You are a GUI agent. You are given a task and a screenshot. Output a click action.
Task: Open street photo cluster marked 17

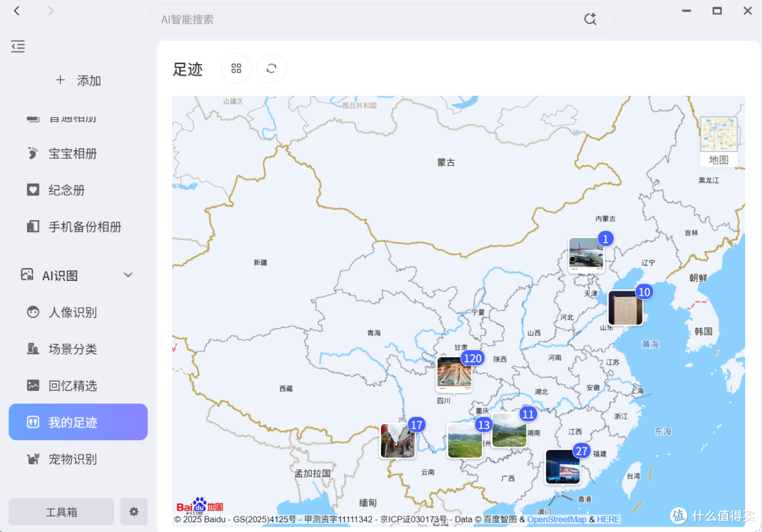(397, 441)
